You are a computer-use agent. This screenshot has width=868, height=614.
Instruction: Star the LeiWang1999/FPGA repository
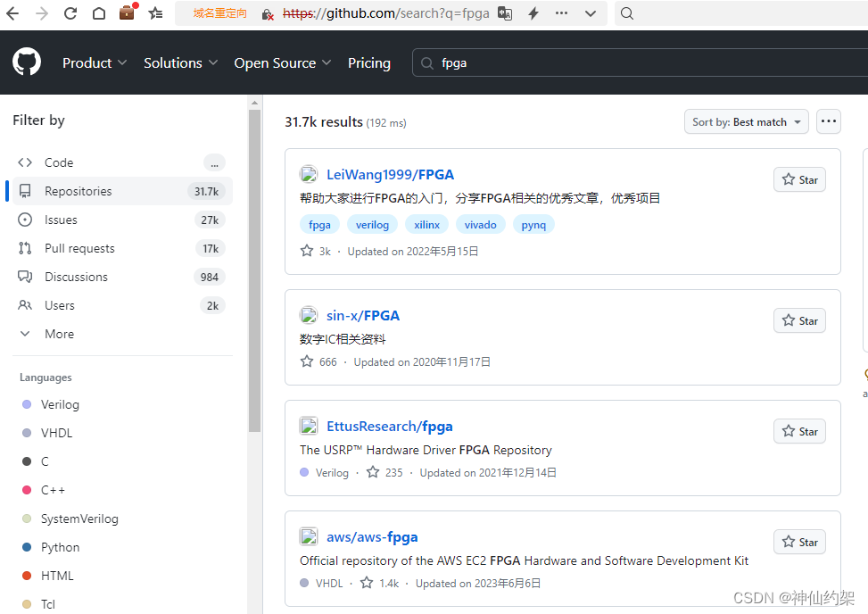tap(799, 179)
